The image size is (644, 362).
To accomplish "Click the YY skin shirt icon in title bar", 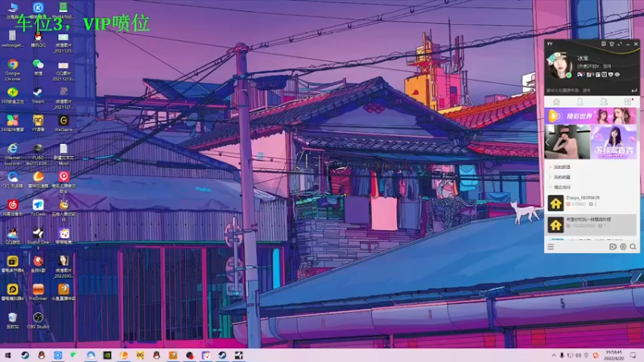I will pos(612,44).
